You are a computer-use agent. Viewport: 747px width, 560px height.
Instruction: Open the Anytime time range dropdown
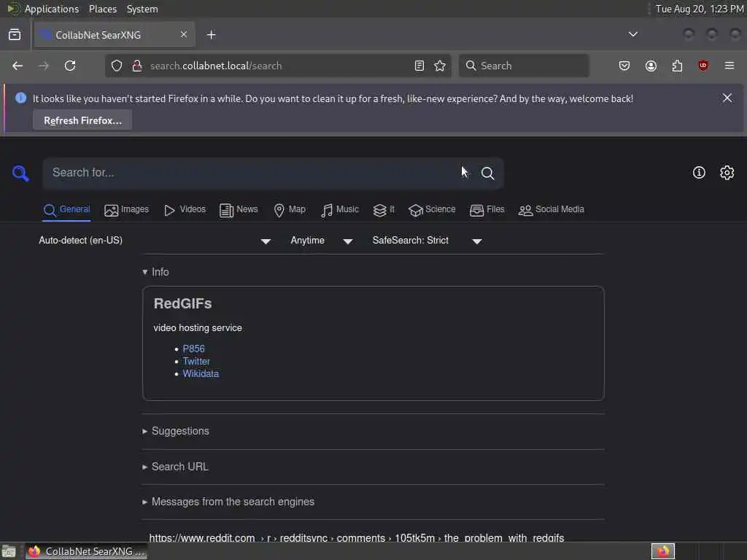(x=322, y=241)
